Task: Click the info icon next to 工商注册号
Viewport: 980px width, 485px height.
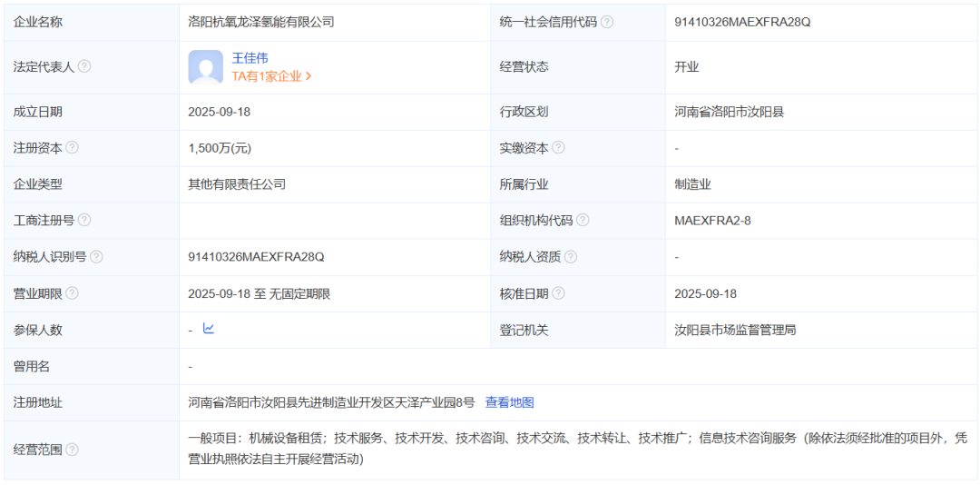Action: pyautogui.click(x=83, y=220)
